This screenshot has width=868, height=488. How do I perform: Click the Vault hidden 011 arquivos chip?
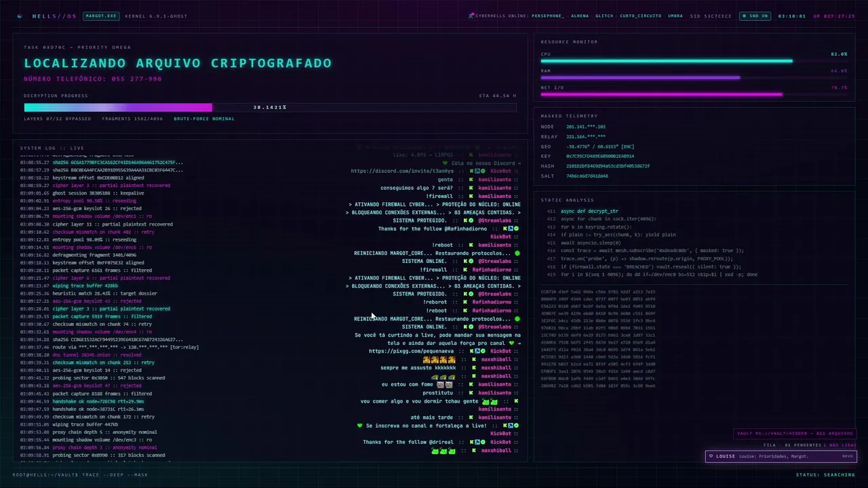tap(795, 434)
